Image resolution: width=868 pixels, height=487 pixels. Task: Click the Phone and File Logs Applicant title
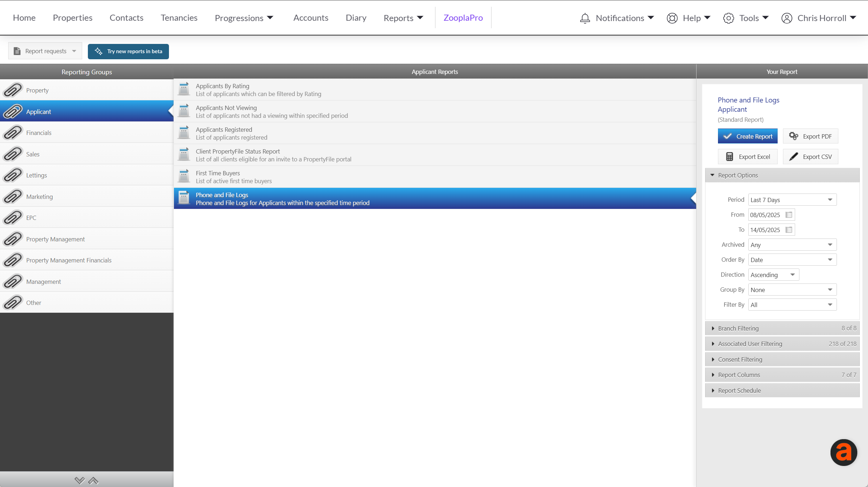[x=748, y=105]
